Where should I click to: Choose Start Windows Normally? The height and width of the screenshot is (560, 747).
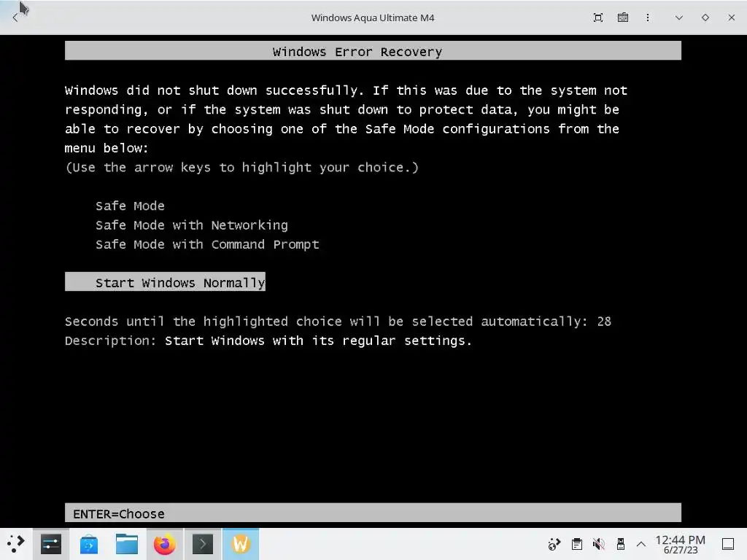(x=165, y=282)
